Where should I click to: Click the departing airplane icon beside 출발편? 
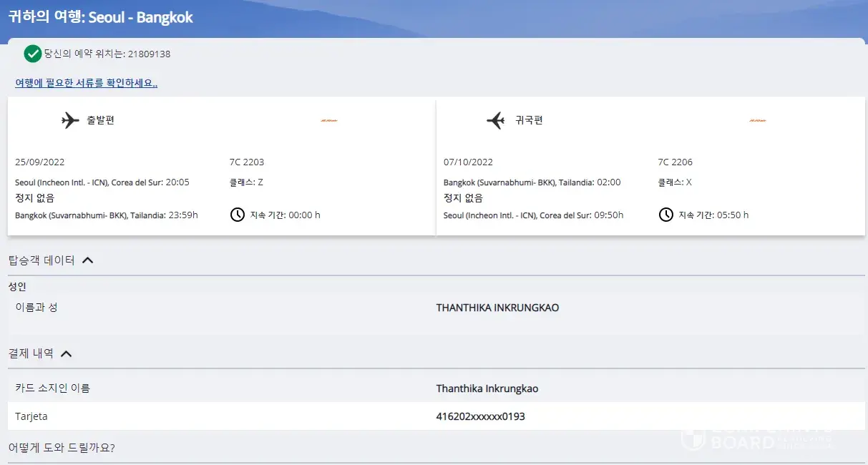[70, 120]
